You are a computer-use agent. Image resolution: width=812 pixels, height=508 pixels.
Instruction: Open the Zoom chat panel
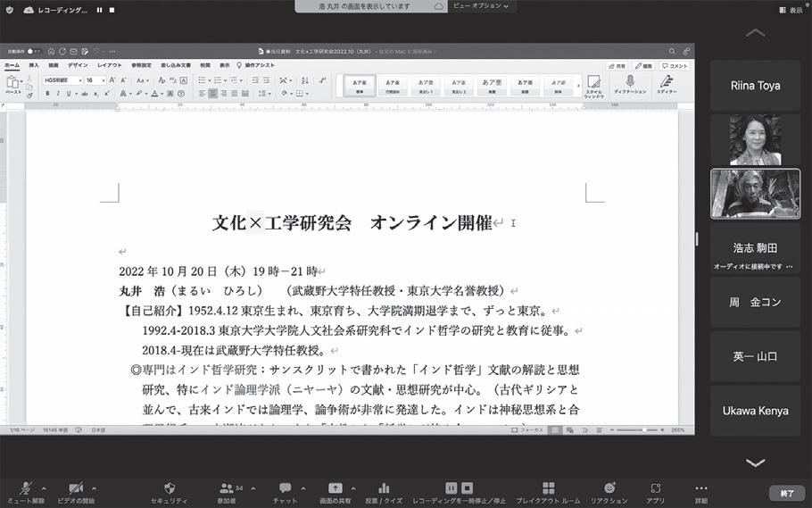click(285, 492)
